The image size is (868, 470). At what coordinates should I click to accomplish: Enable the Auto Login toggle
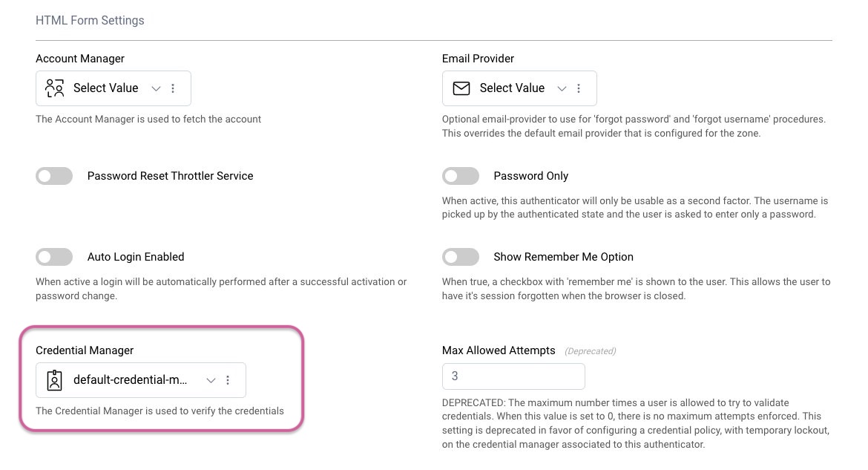(54, 257)
